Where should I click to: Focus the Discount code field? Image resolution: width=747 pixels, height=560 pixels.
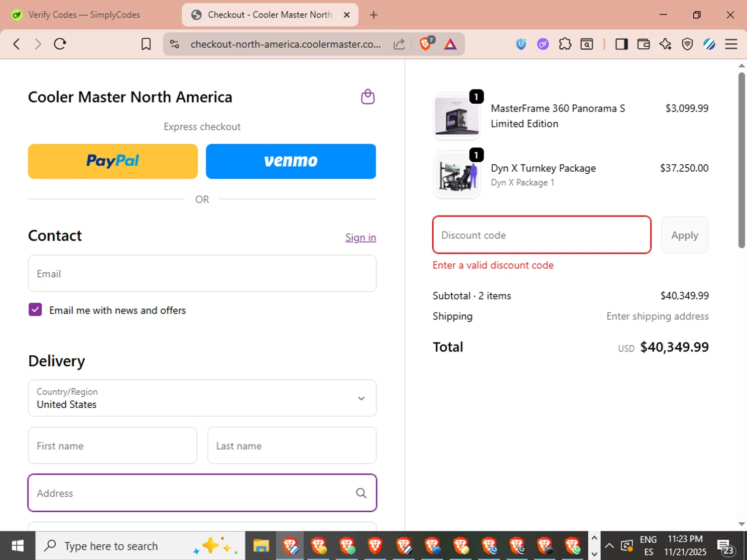click(x=542, y=235)
